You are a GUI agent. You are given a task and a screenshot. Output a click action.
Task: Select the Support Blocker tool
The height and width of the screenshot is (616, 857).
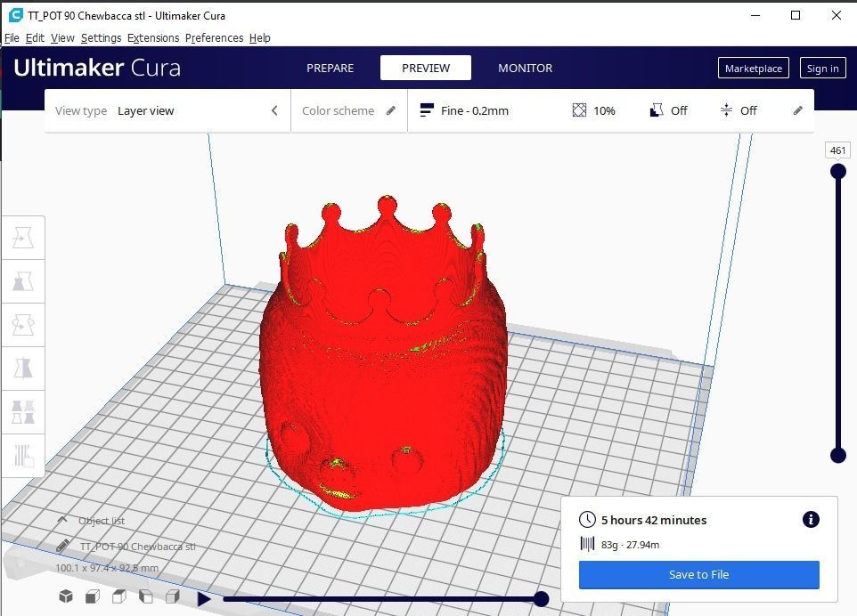(x=23, y=456)
